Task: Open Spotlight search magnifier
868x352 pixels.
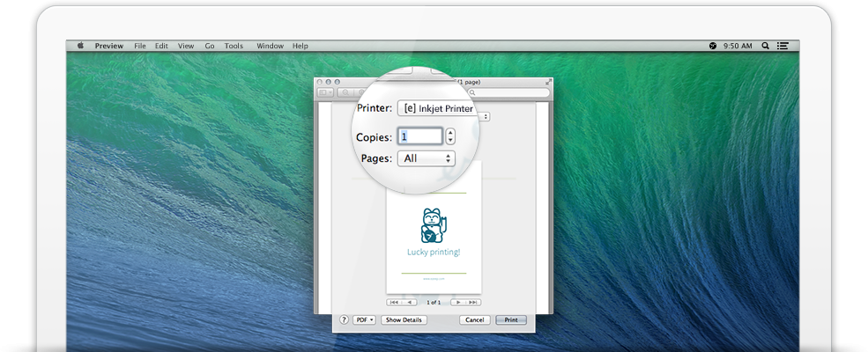Action: point(766,46)
